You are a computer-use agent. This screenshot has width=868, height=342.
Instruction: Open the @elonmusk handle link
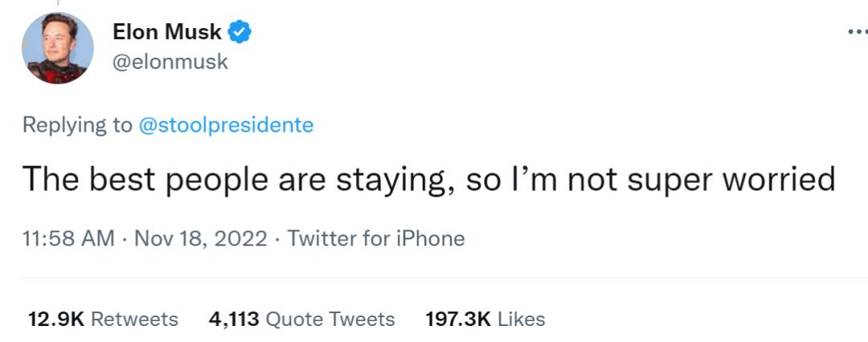170,62
